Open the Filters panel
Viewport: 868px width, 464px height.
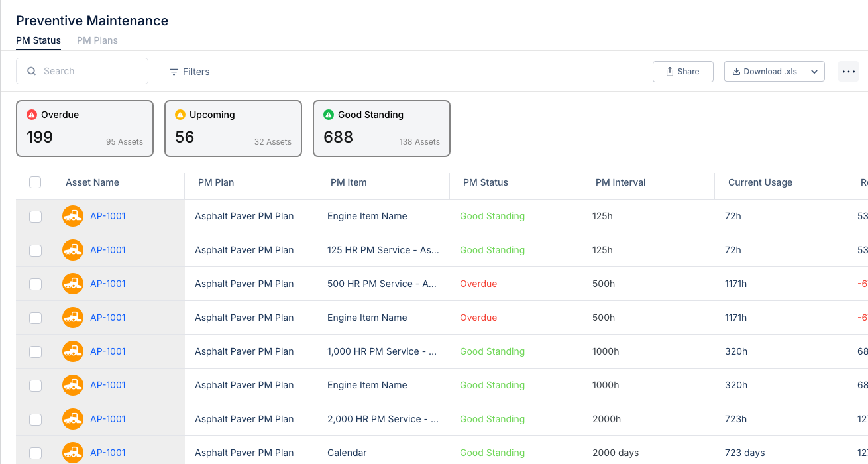(x=189, y=72)
